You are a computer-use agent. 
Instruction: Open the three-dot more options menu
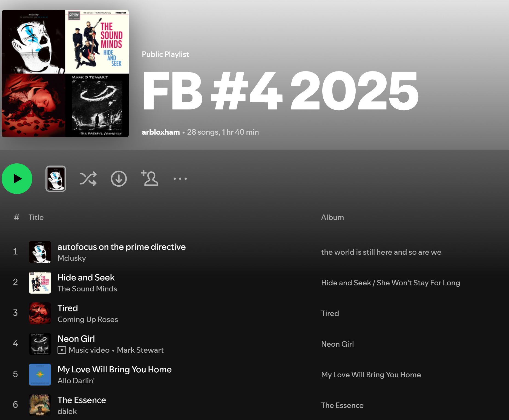[180, 179]
